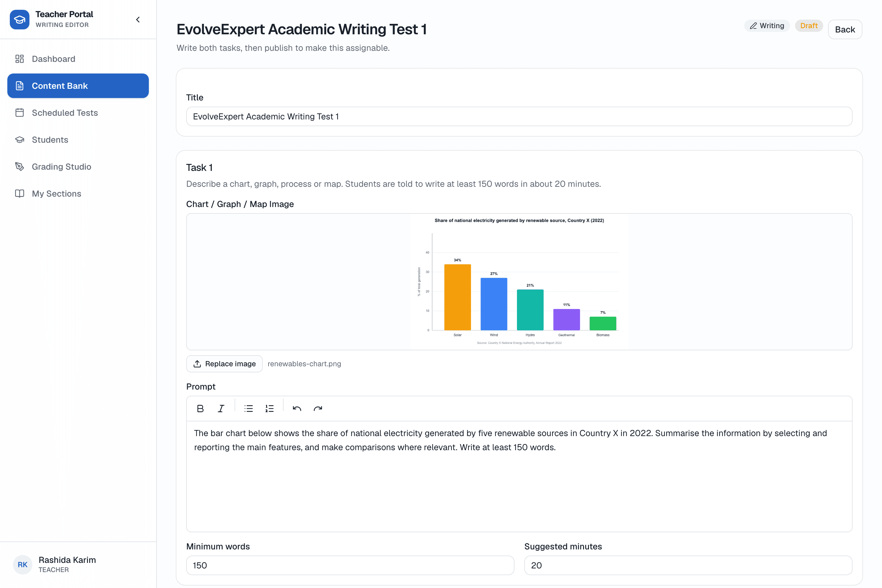Collapse the sidebar with the chevron arrow
The width and height of the screenshot is (882, 588).
click(138, 20)
